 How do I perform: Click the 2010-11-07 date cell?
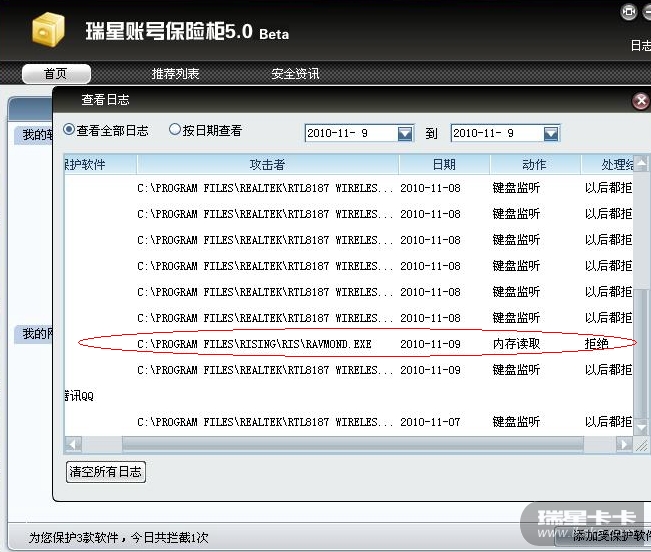[x=430, y=422]
